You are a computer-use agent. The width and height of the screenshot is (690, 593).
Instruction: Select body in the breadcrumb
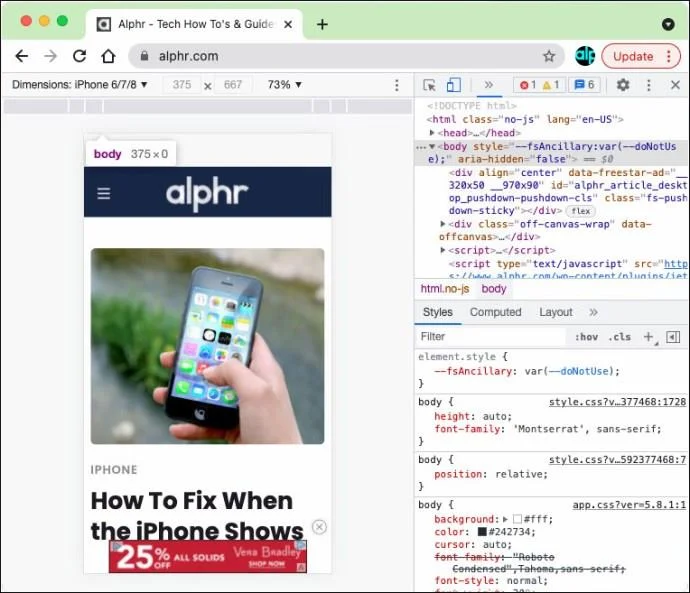(494, 289)
